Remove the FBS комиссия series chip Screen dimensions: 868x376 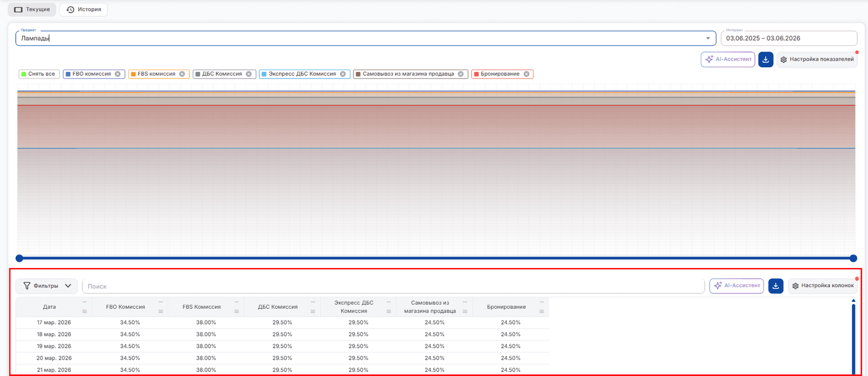(x=182, y=74)
